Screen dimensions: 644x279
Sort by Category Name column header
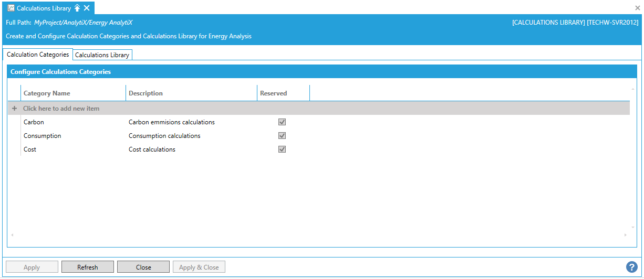click(x=47, y=93)
